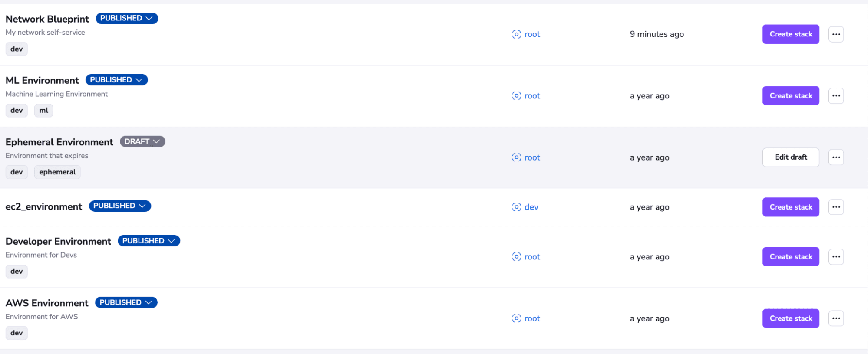868x354 pixels.
Task: Open the dev space link for ec2_environment
Action: click(x=531, y=207)
